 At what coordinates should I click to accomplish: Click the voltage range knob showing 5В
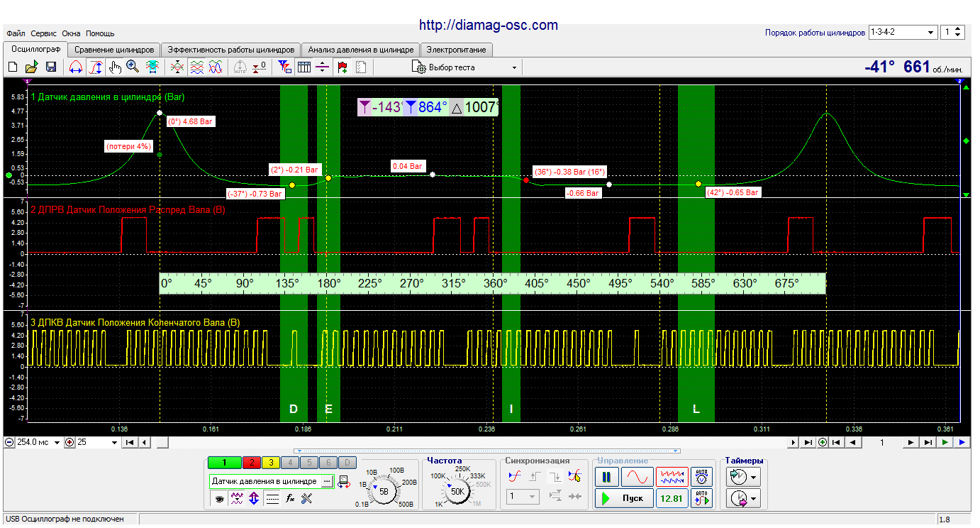coord(384,491)
